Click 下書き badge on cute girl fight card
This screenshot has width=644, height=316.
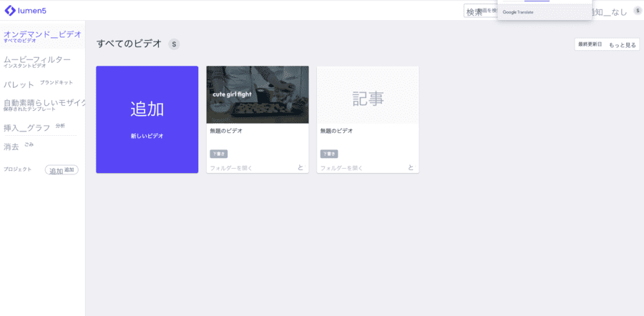tap(218, 154)
